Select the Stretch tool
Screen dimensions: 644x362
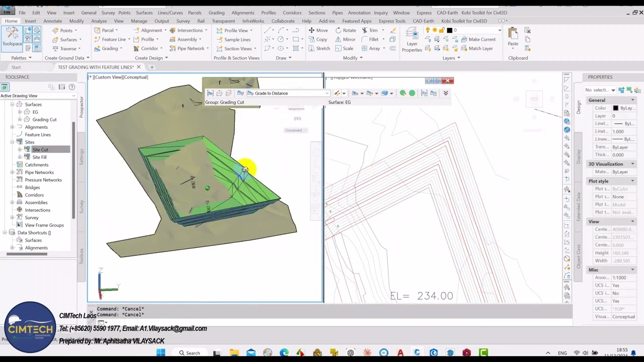click(x=319, y=48)
